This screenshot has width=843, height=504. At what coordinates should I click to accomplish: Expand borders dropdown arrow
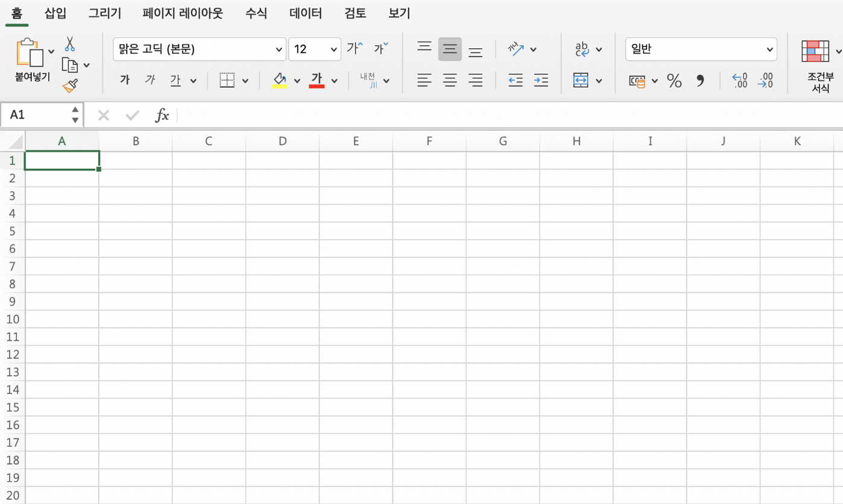[245, 81]
